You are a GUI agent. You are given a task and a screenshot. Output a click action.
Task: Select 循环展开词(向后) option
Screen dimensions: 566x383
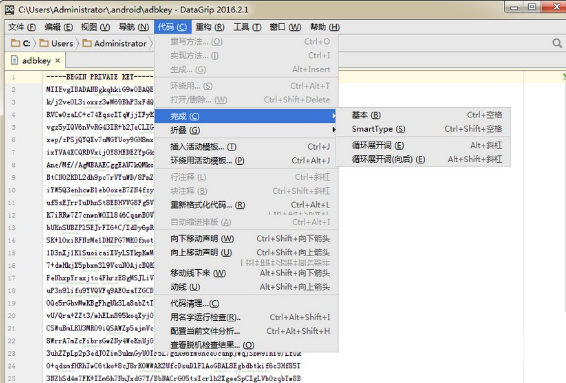[x=423, y=159]
